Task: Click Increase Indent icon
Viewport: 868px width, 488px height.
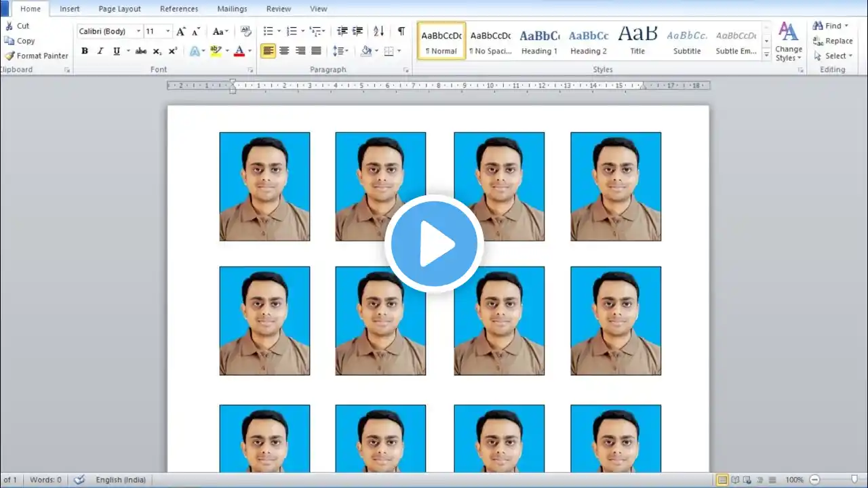Action: click(x=357, y=31)
